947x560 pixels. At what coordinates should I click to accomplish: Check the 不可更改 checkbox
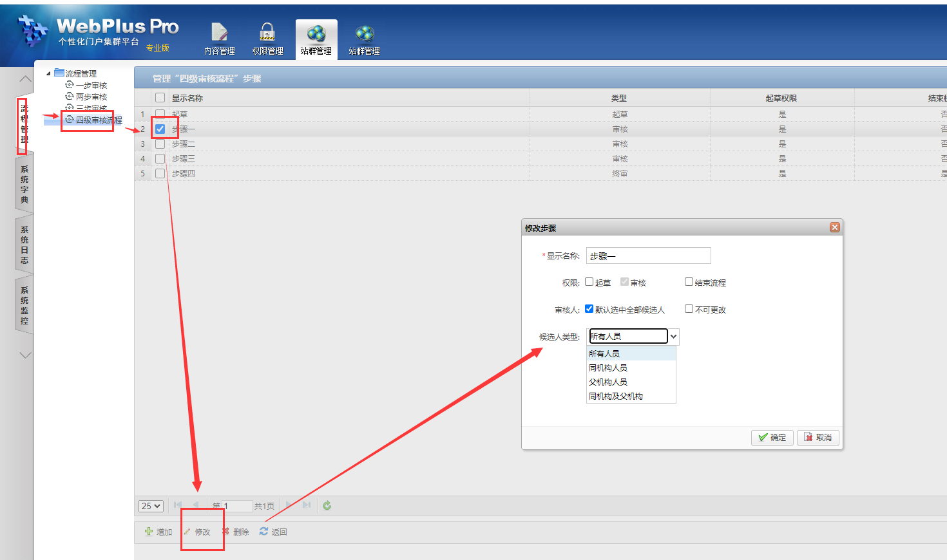(x=689, y=309)
